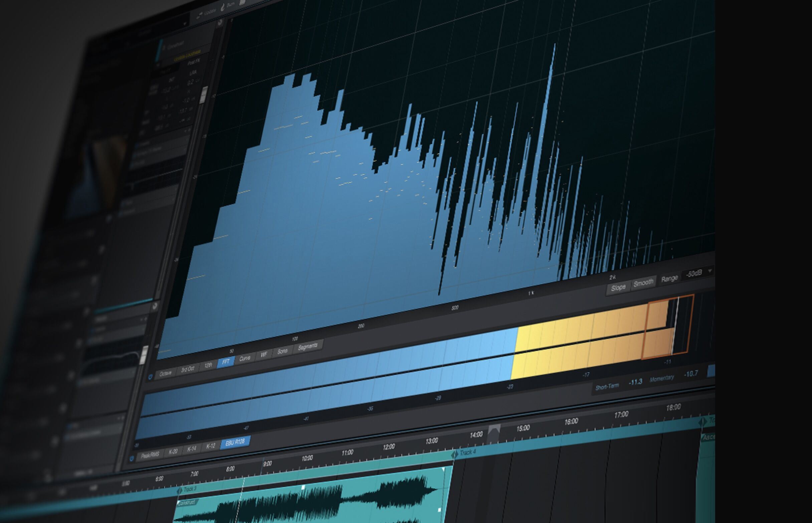Enable the Octave display mode

click(x=166, y=372)
